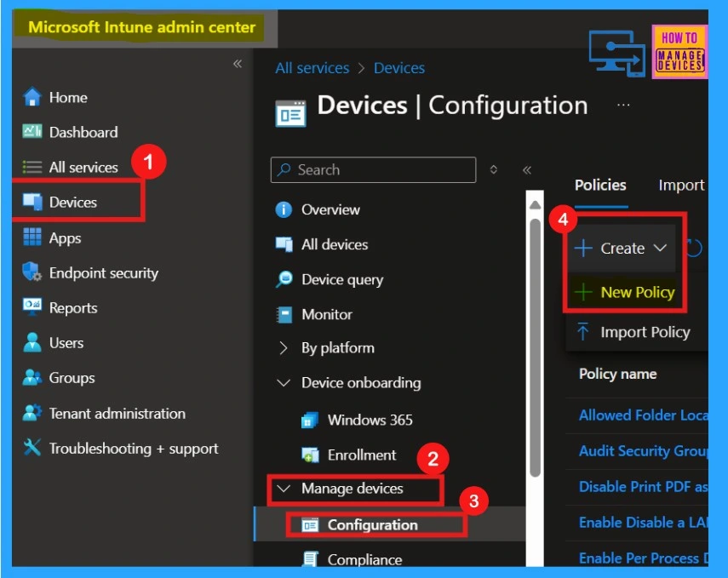The image size is (728, 578).
Task: Select the Compliance label
Action: pos(364,560)
